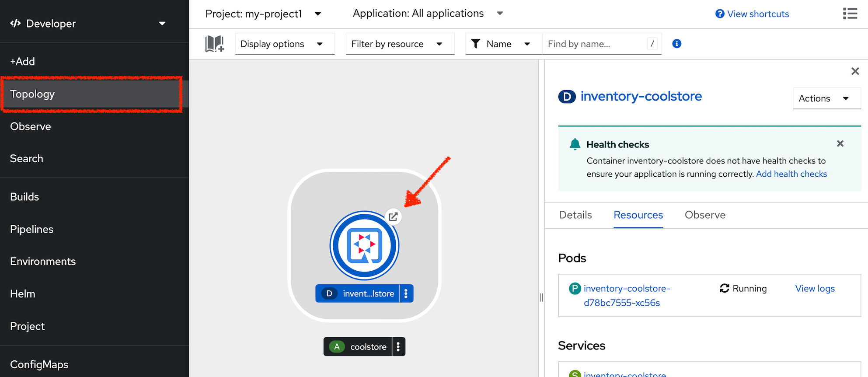868x377 pixels.
Task: Click the question mark shortcuts icon
Action: point(720,14)
